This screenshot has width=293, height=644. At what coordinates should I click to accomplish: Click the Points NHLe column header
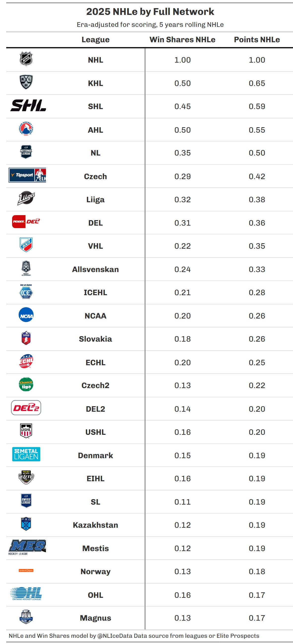pos(257,40)
